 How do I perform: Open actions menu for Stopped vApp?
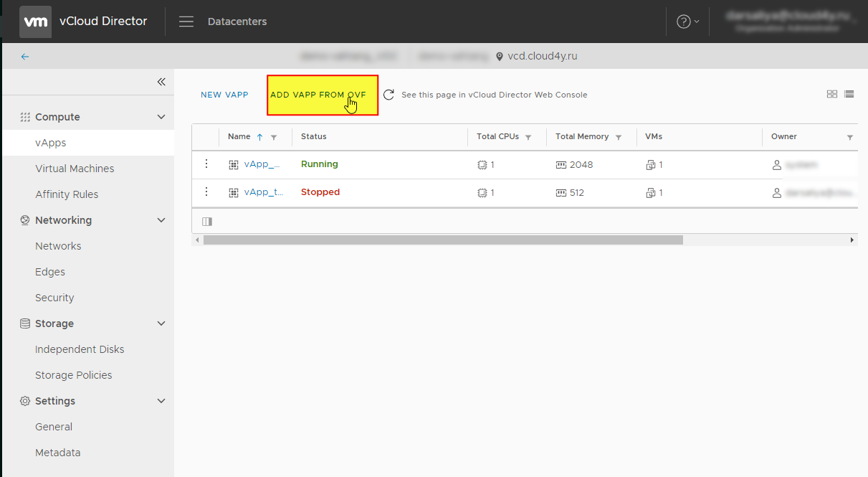pos(206,192)
